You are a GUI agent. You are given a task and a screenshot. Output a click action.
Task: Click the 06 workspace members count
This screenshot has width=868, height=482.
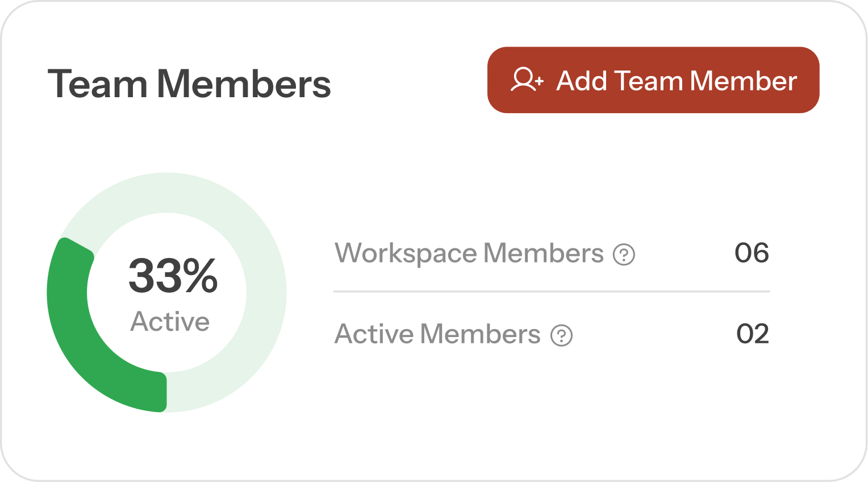(x=752, y=253)
